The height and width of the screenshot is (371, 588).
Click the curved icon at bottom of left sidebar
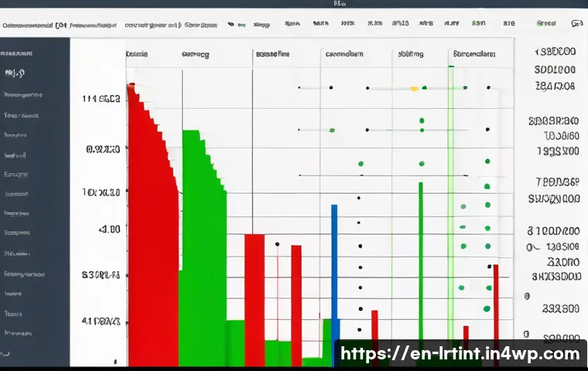pyautogui.click(x=6, y=353)
